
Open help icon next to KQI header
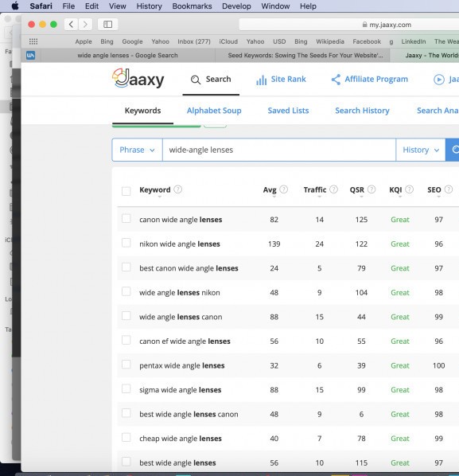pyautogui.click(x=410, y=189)
